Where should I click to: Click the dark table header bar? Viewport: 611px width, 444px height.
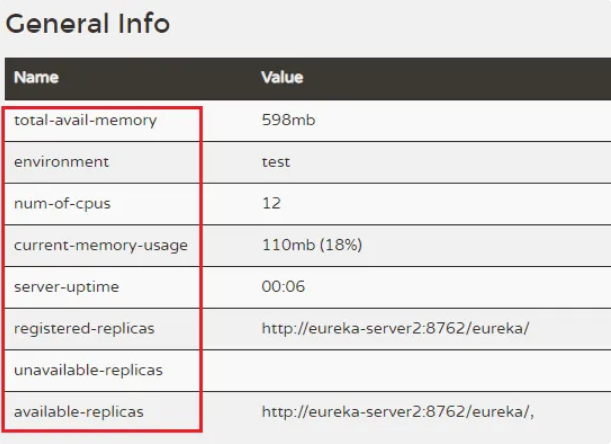point(308,79)
